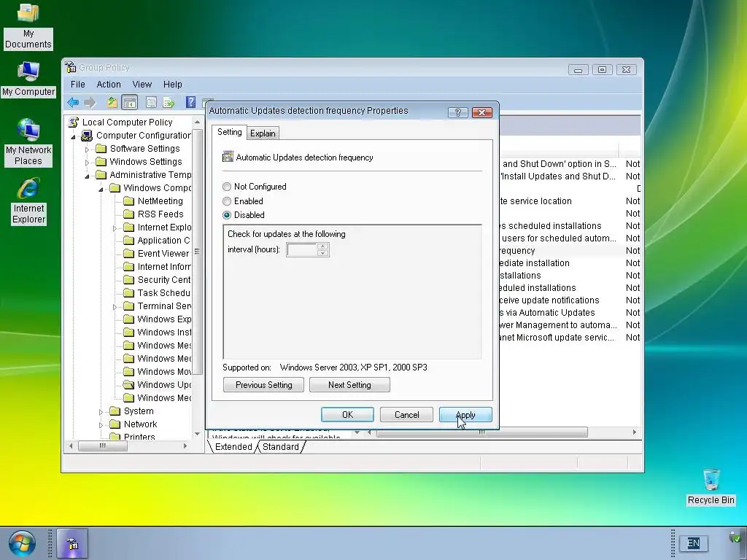
Task: Open My Documents desktop icon
Action: tap(28, 26)
